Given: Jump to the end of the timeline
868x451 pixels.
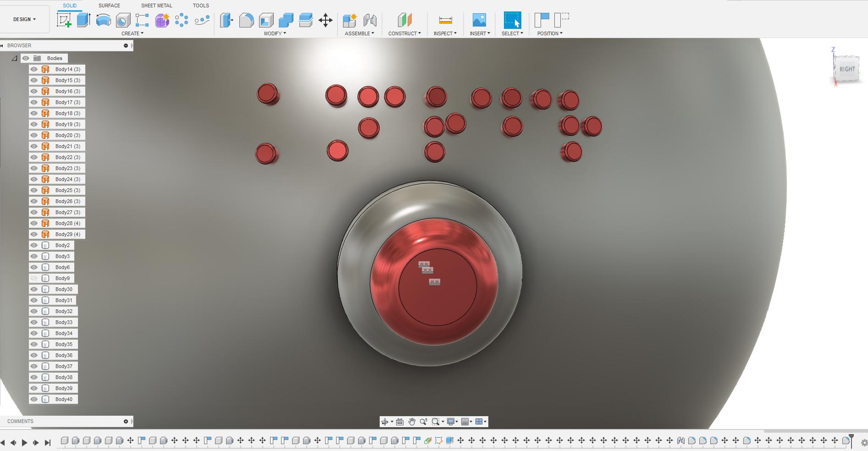Looking at the screenshot, I should [47, 443].
